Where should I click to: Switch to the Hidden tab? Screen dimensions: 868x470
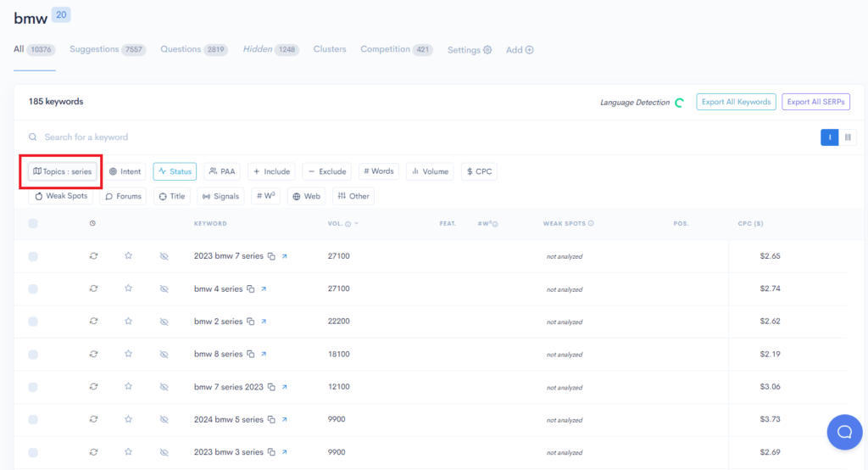pos(271,49)
